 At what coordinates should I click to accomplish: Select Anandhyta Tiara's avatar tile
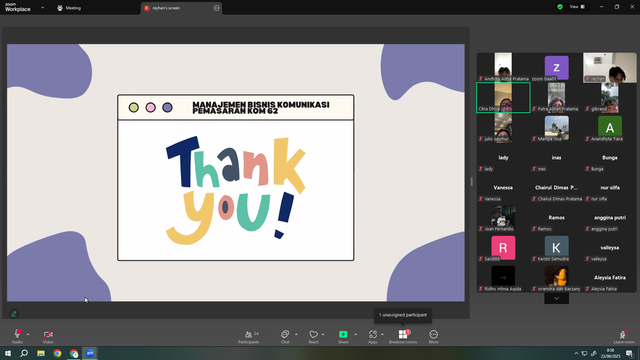(x=610, y=127)
